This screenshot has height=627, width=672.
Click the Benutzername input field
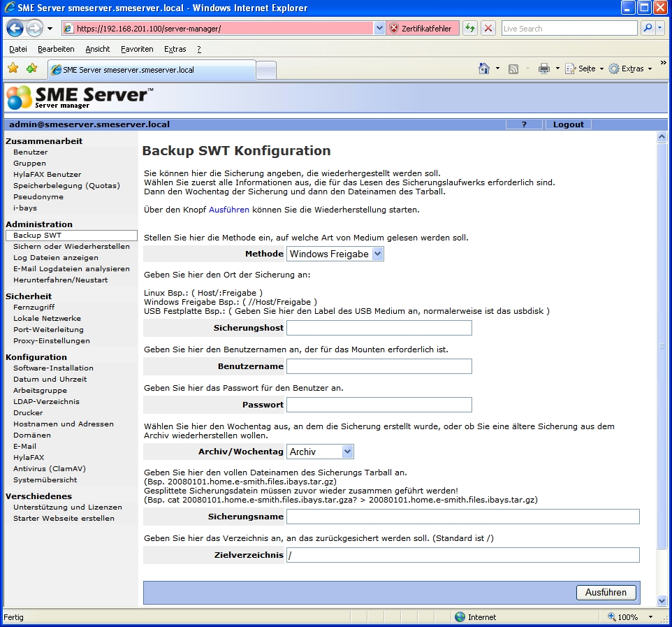pyautogui.click(x=379, y=366)
